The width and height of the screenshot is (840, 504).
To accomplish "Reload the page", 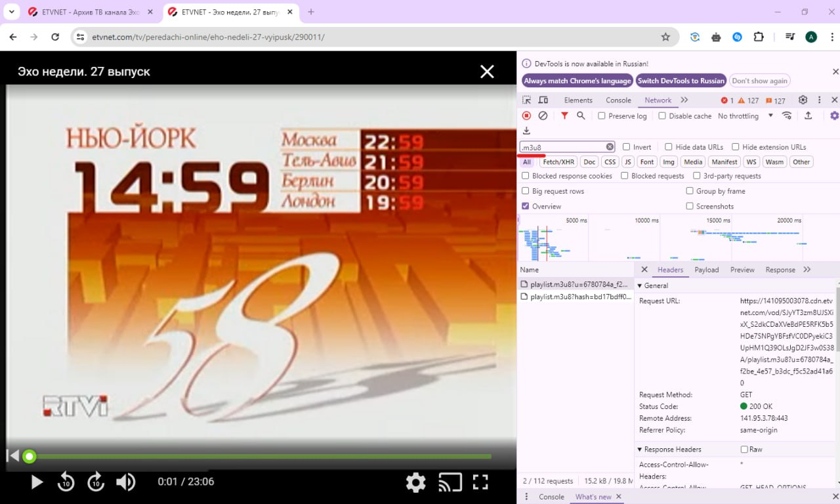I will pyautogui.click(x=55, y=37).
